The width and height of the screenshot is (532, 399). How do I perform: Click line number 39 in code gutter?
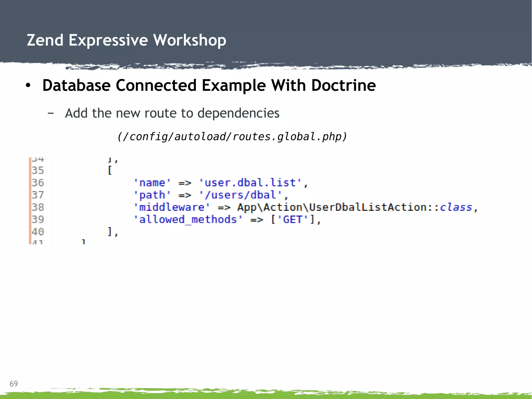(x=38, y=219)
